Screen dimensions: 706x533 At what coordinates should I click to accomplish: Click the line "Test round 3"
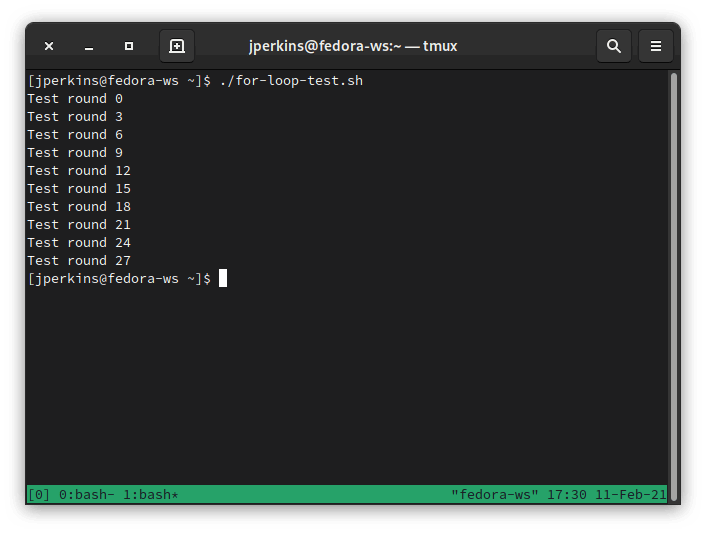[75, 117]
